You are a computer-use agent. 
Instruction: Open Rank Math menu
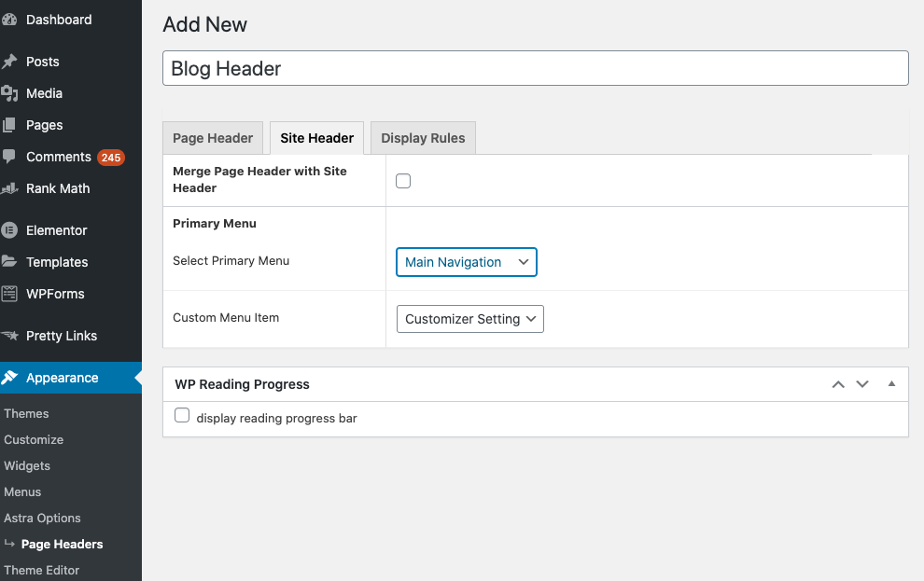point(58,188)
